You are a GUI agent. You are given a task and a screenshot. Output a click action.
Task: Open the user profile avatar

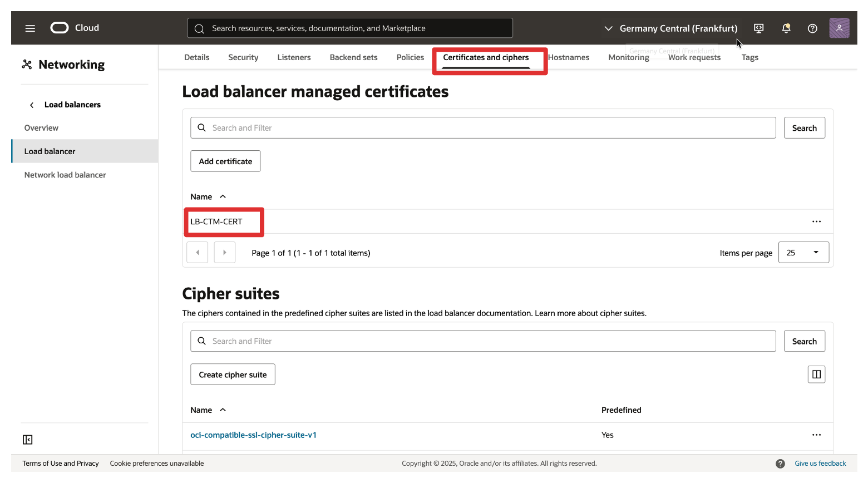click(x=839, y=28)
